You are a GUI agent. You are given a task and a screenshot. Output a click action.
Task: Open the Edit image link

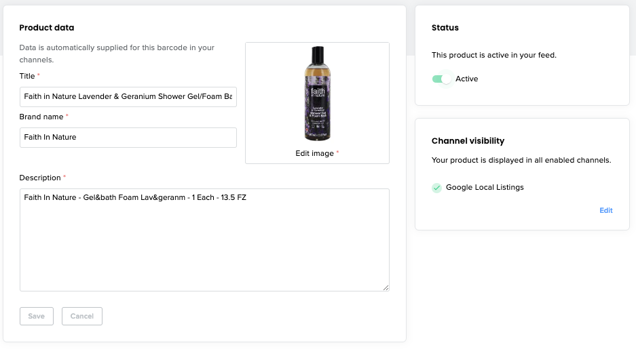tap(315, 154)
